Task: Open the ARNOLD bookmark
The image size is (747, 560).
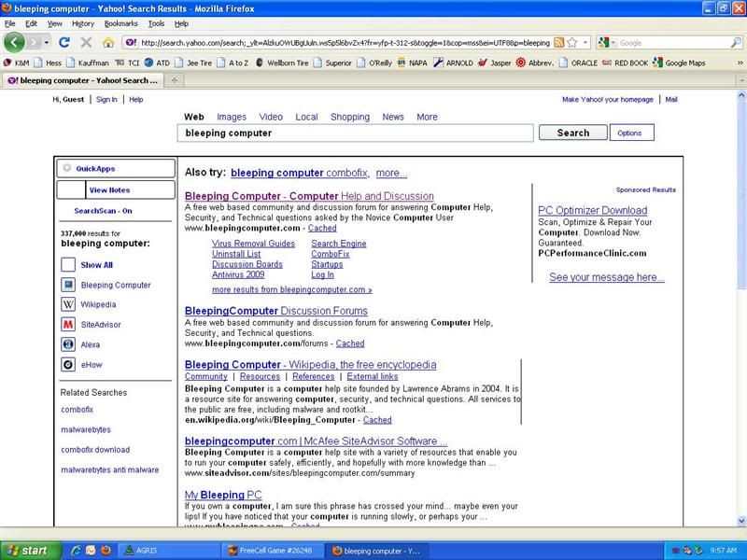Action: pyautogui.click(x=453, y=63)
